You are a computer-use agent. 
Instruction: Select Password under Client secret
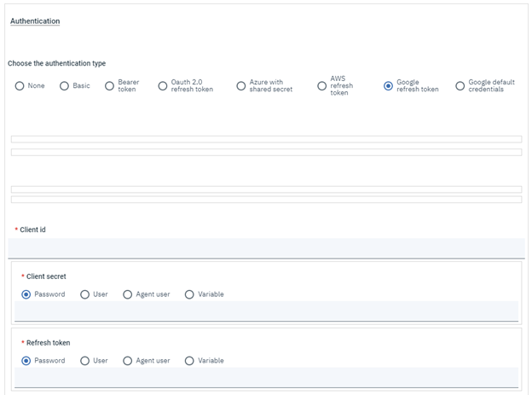pos(26,294)
